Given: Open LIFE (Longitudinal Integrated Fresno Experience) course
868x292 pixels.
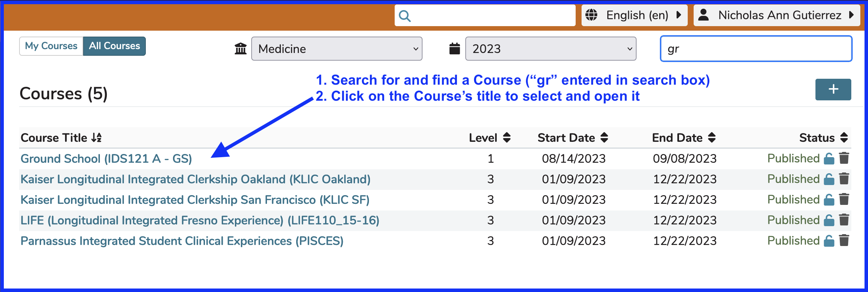Looking at the screenshot, I should 200,220.
